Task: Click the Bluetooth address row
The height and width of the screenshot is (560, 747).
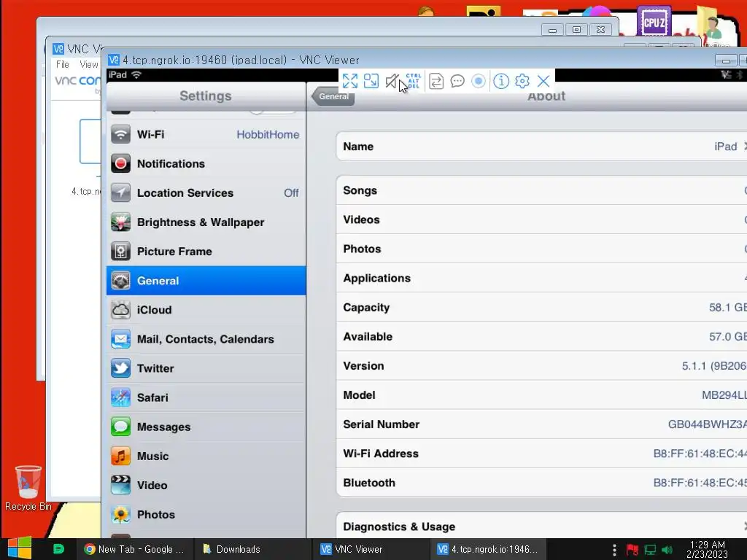Action: pos(542,483)
